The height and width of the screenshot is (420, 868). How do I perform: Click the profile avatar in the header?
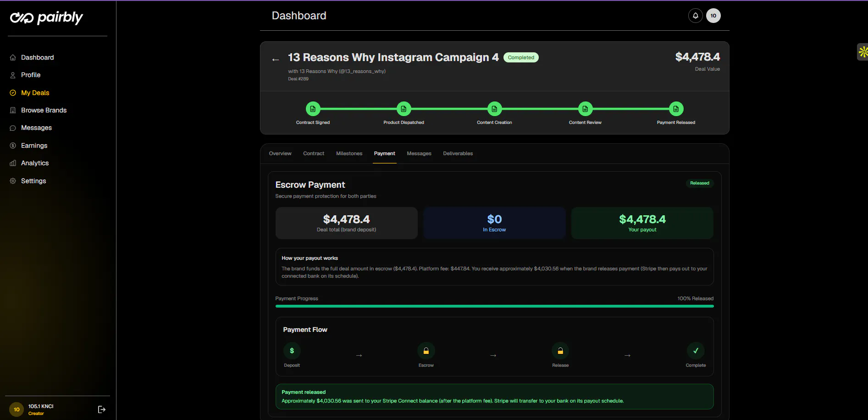click(713, 16)
